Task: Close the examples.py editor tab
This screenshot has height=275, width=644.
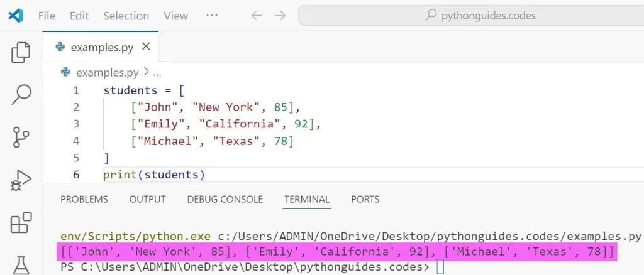Action: (146, 46)
